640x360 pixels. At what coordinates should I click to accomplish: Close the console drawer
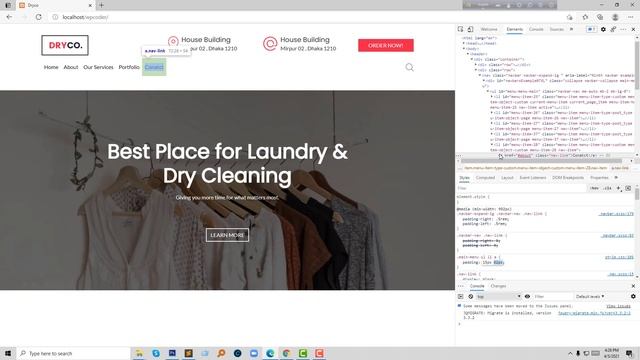point(633,286)
